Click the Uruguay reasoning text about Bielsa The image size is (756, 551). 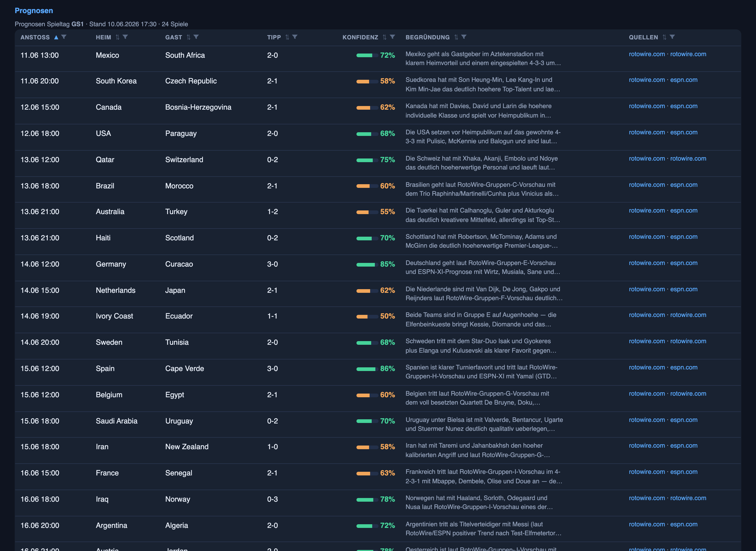tap(484, 424)
